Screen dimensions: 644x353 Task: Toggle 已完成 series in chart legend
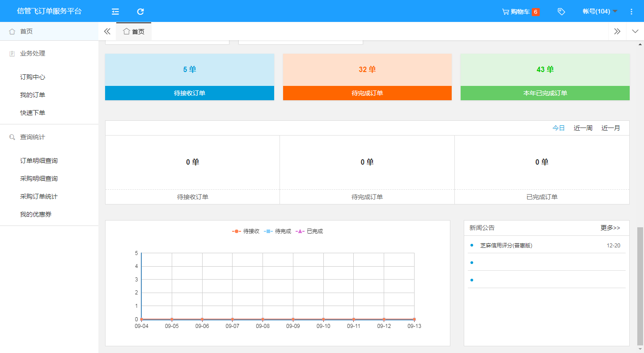point(309,231)
